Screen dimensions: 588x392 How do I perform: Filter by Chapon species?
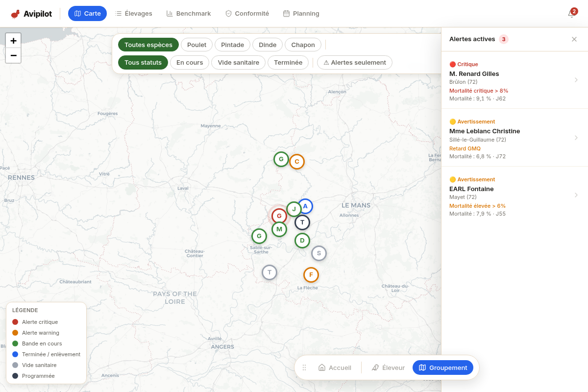pos(303,45)
